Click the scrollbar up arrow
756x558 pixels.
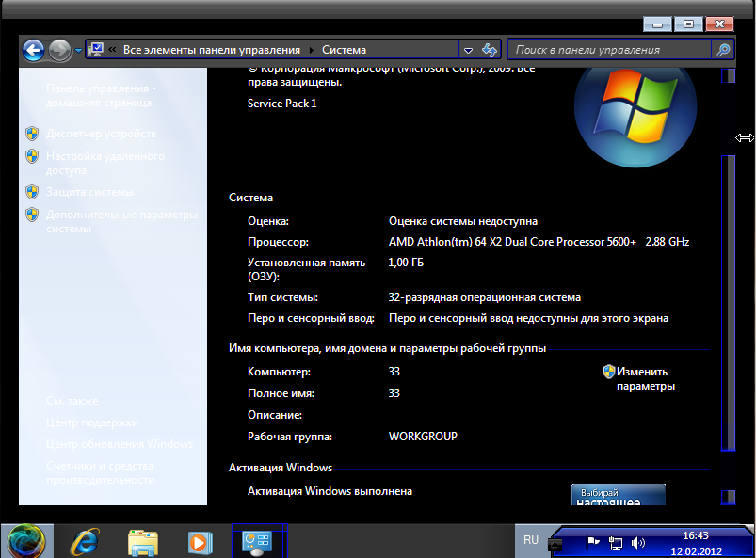tap(728, 75)
